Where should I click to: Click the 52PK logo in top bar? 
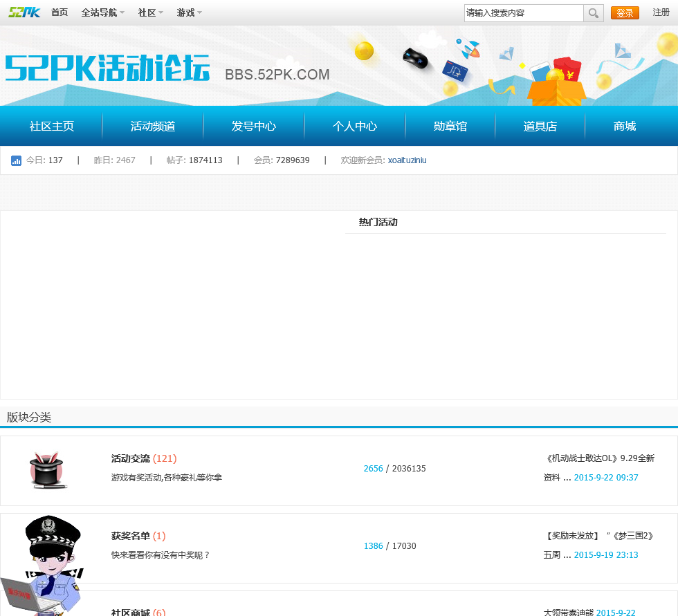coord(24,12)
